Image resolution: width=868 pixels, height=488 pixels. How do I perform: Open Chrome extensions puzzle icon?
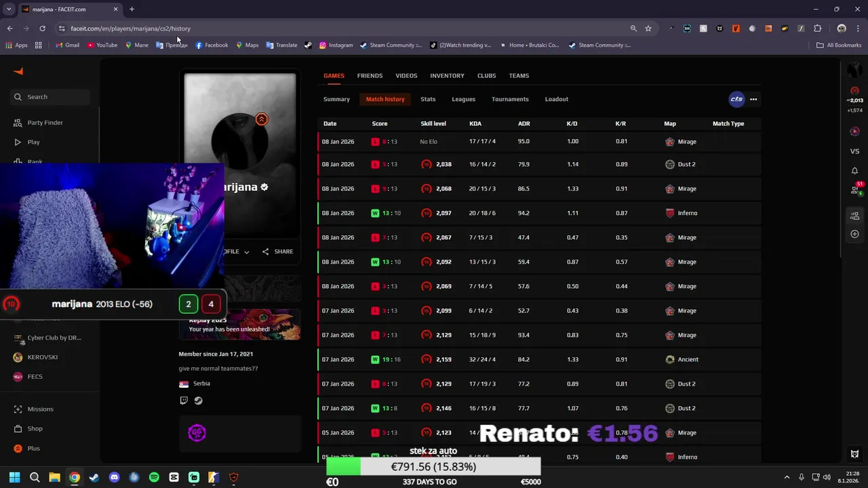(x=817, y=28)
